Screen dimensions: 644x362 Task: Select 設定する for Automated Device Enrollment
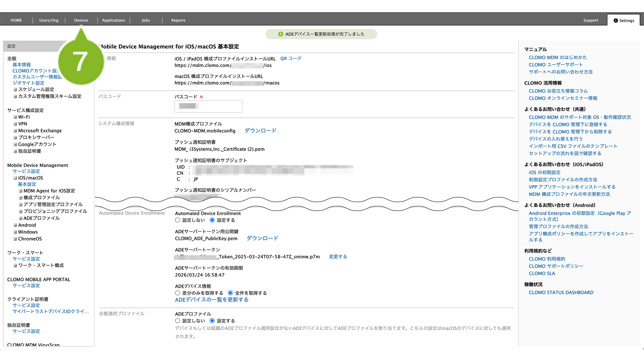click(x=212, y=220)
